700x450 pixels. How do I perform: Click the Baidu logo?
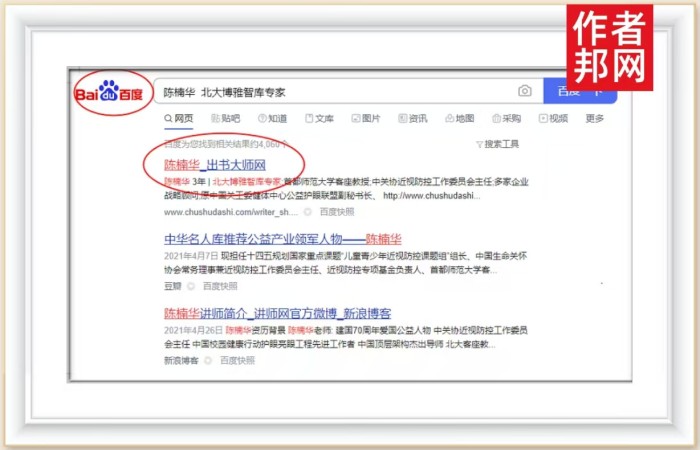(x=110, y=93)
